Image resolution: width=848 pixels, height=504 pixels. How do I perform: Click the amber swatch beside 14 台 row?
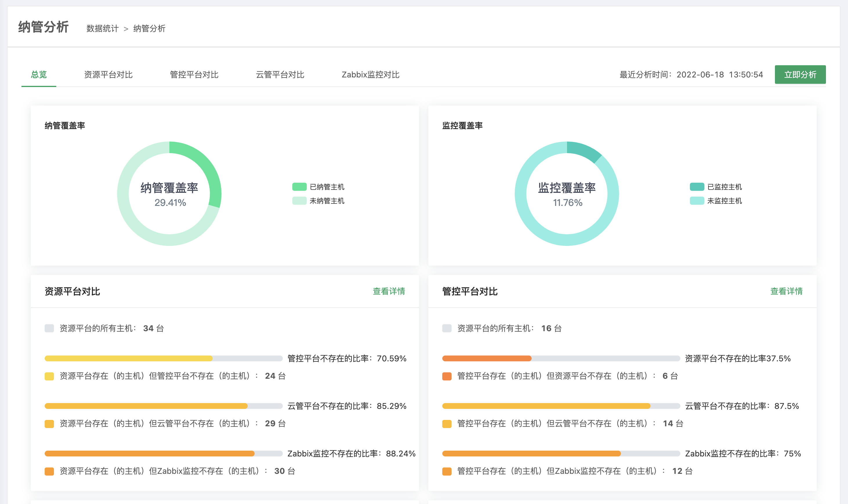click(x=447, y=424)
